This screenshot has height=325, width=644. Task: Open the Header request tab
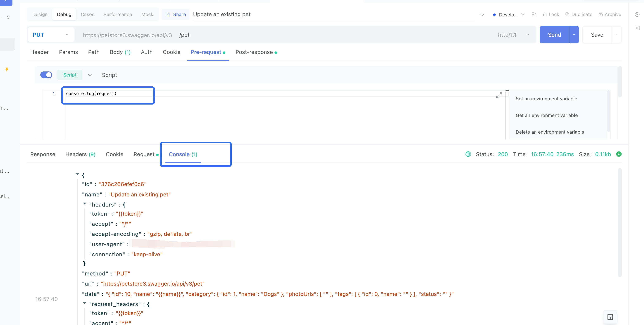point(39,52)
